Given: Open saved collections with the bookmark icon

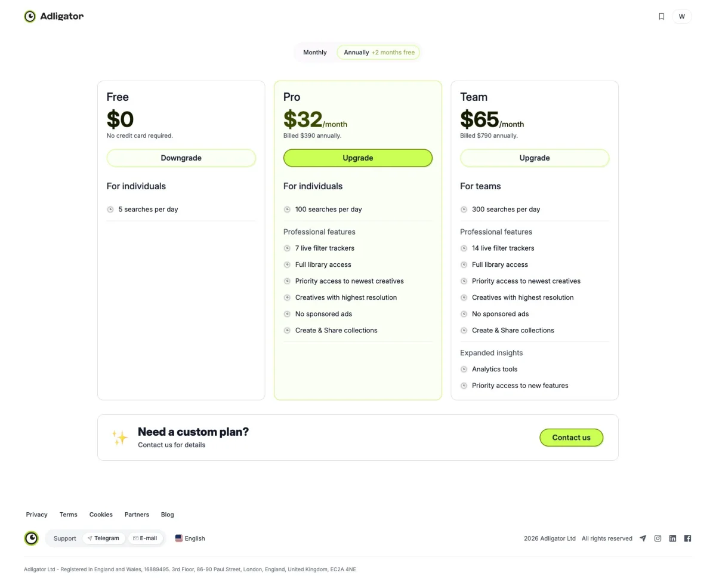Looking at the screenshot, I should (x=661, y=16).
